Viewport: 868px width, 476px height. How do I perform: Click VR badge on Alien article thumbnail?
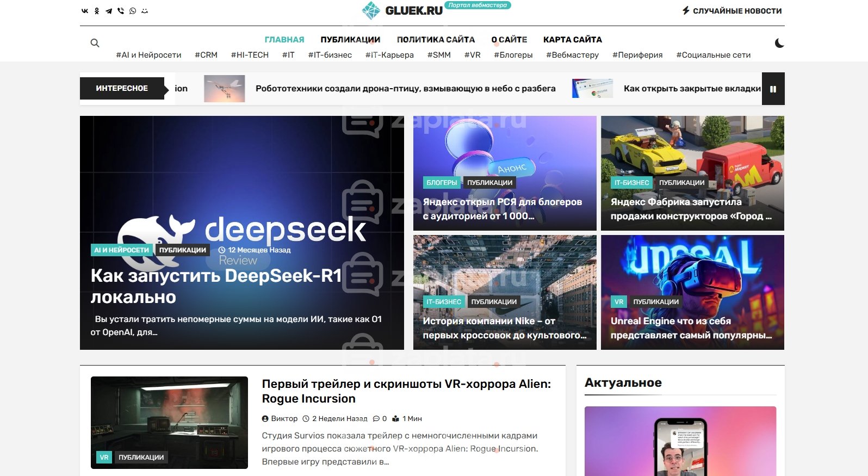pyautogui.click(x=104, y=458)
